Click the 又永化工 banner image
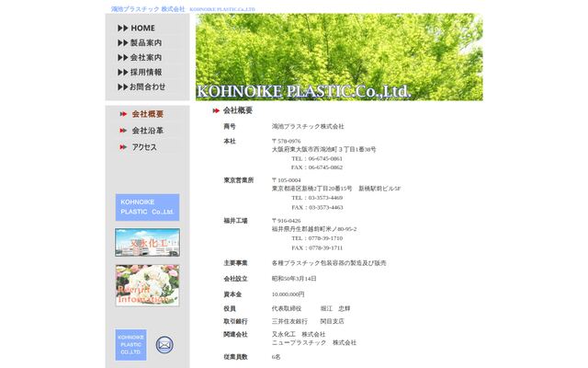 click(147, 243)
